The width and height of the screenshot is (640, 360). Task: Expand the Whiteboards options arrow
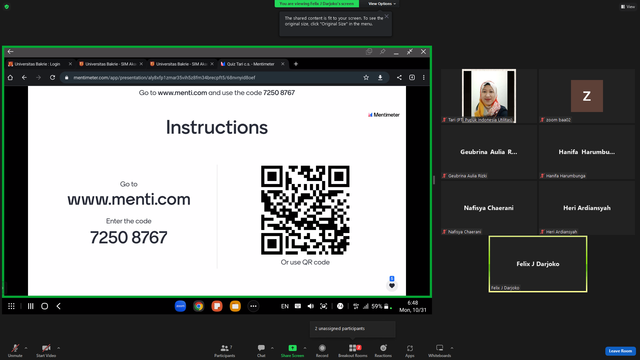coord(452,348)
